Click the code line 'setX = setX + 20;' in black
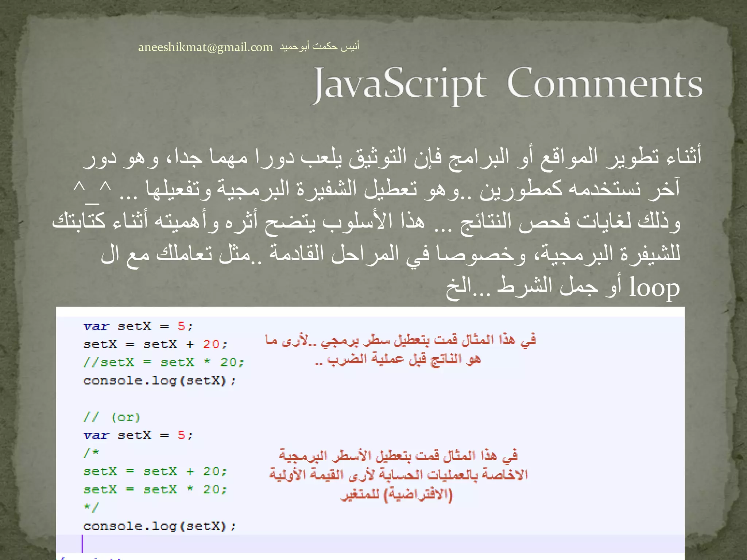The width and height of the screenshot is (747, 560). pos(155,344)
